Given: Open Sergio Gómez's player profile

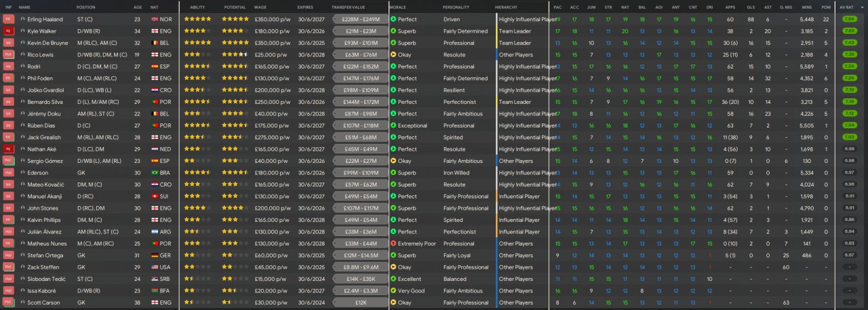Looking at the screenshot, I should tap(44, 161).
